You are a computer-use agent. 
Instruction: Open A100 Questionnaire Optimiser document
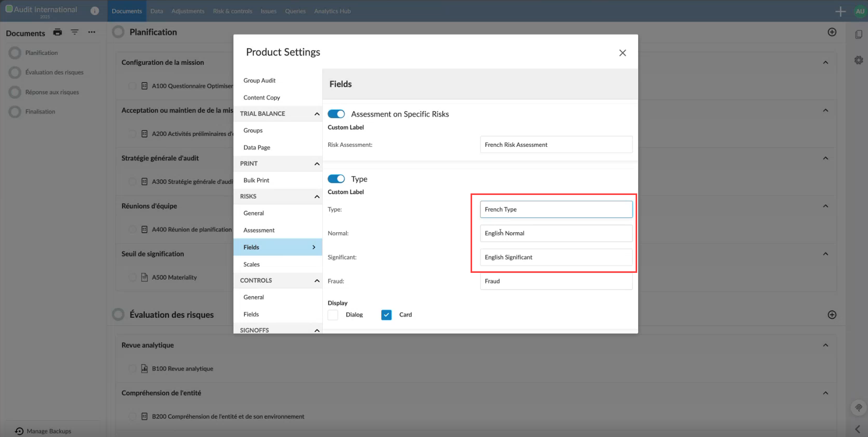[192, 86]
